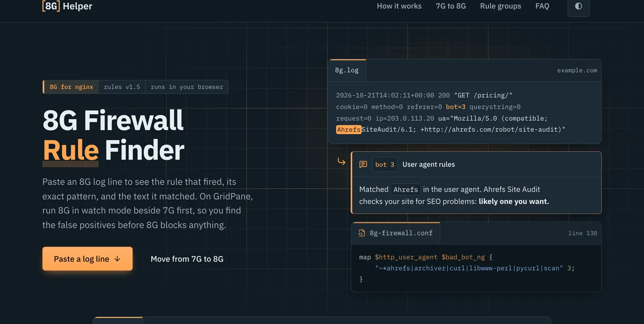Click the "likely one you want." text
This screenshot has height=324, width=644.
tap(514, 201)
